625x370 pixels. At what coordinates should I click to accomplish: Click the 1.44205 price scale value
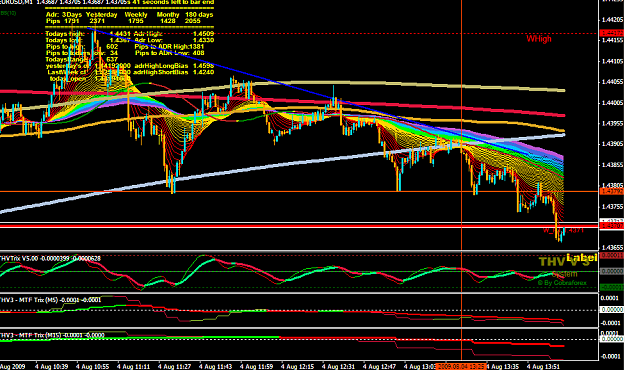click(x=613, y=20)
